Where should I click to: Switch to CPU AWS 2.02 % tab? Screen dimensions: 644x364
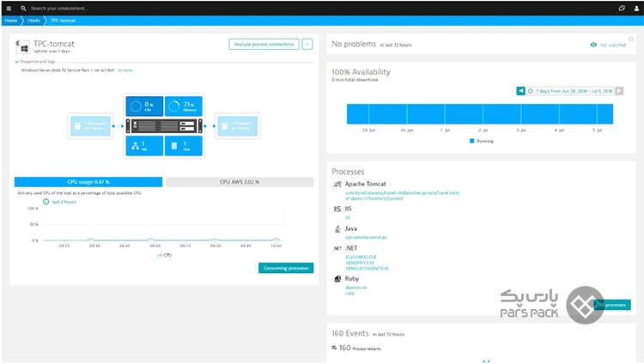pos(240,182)
